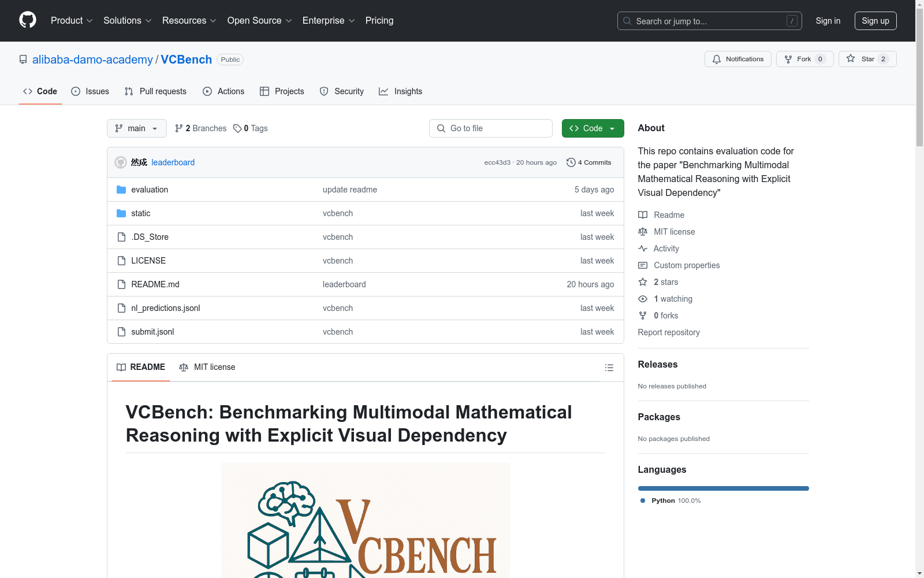
Task: Click the watching eye icon
Action: point(643,299)
